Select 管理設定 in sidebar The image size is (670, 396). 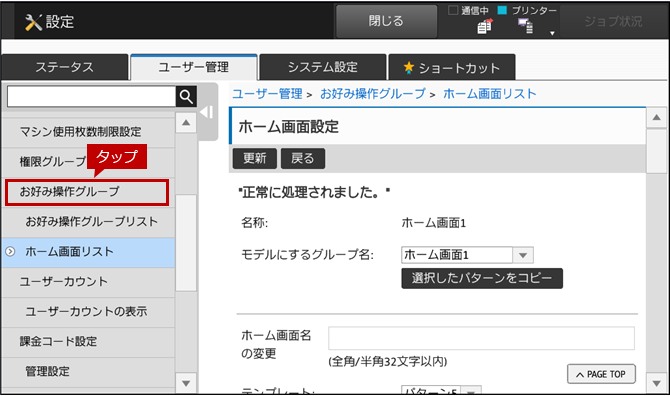88,371
